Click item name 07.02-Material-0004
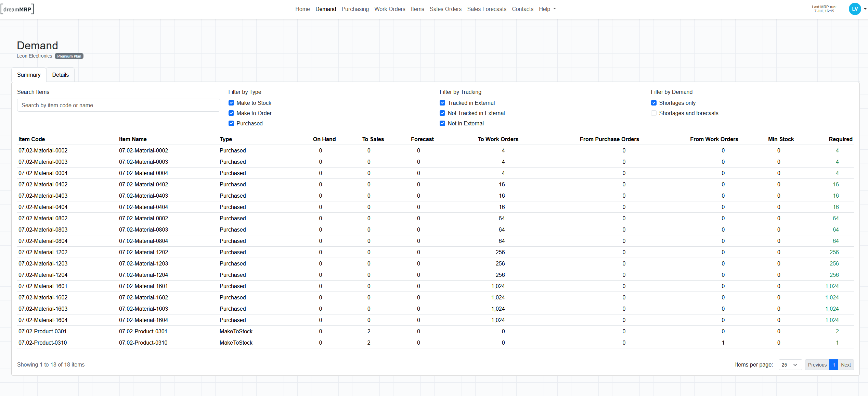This screenshot has height=396, width=868. coord(144,173)
